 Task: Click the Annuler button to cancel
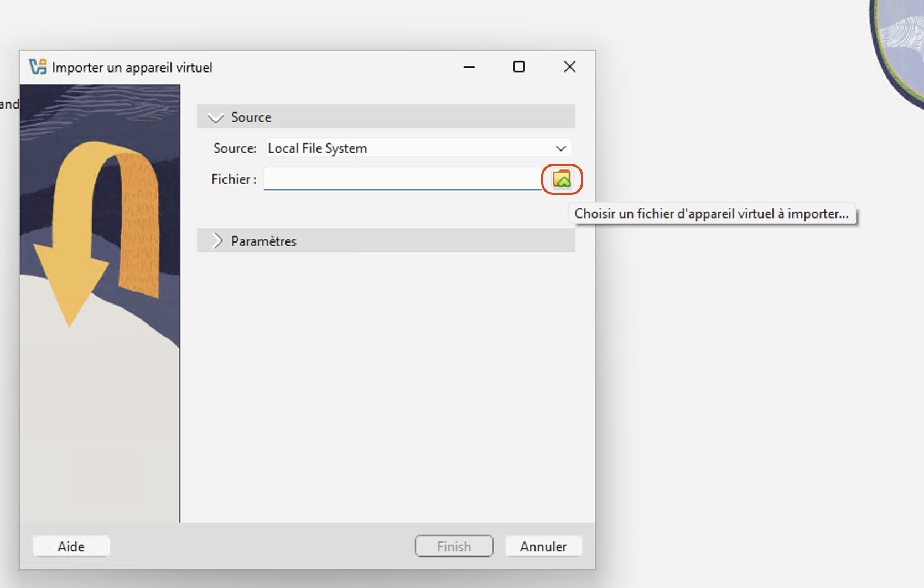[x=543, y=546]
